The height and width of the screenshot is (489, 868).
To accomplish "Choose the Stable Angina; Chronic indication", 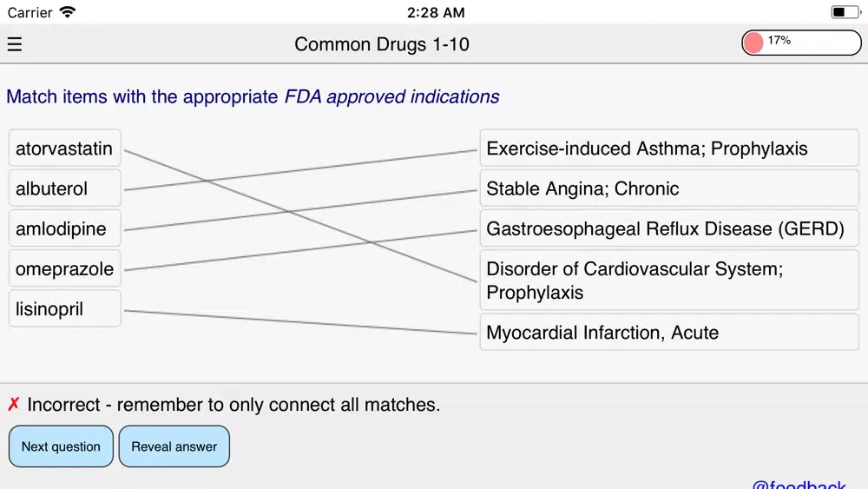I will point(668,189).
